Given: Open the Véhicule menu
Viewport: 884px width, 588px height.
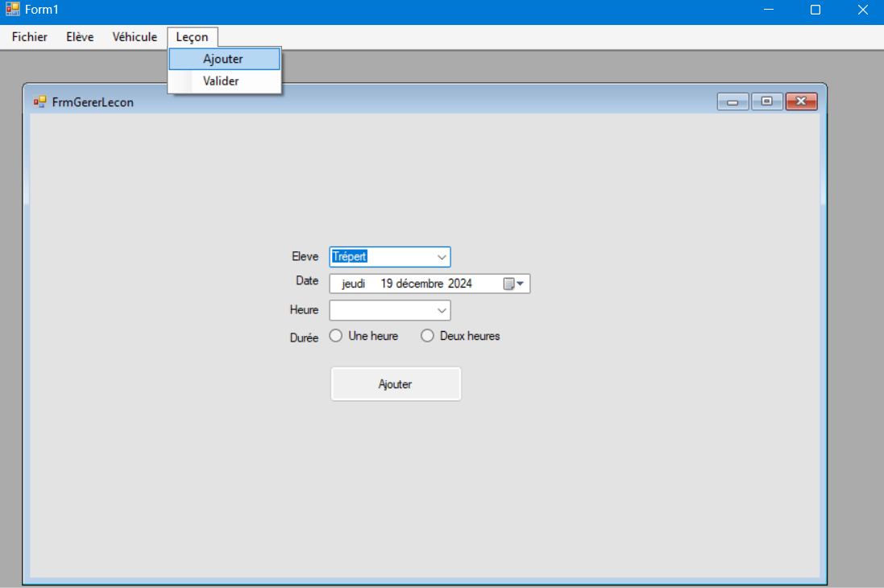Looking at the screenshot, I should pyautogui.click(x=135, y=37).
